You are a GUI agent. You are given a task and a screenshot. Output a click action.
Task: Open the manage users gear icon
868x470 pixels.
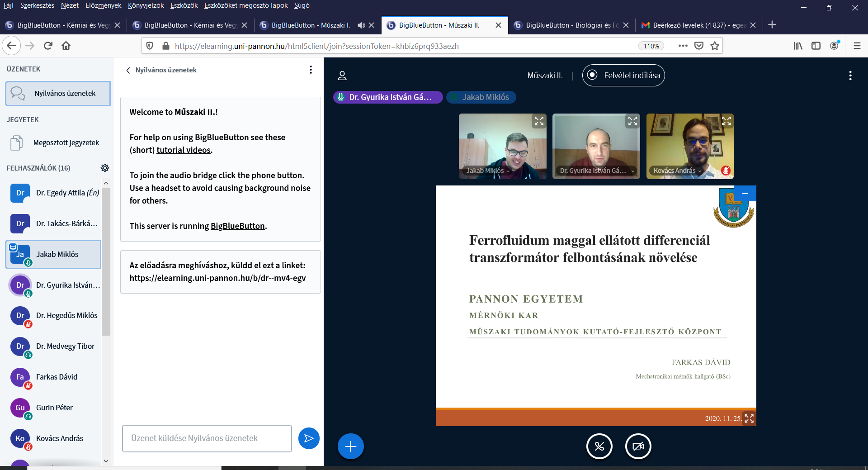(x=105, y=168)
